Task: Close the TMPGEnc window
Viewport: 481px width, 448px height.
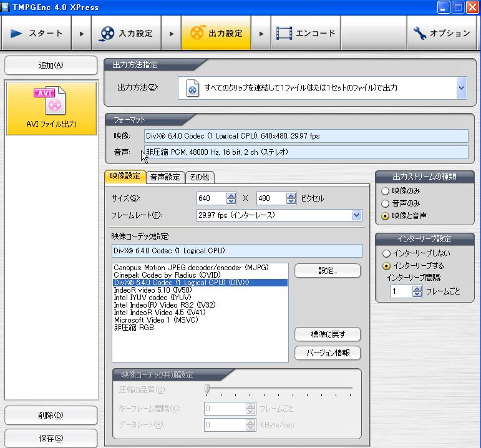Action: point(473,7)
